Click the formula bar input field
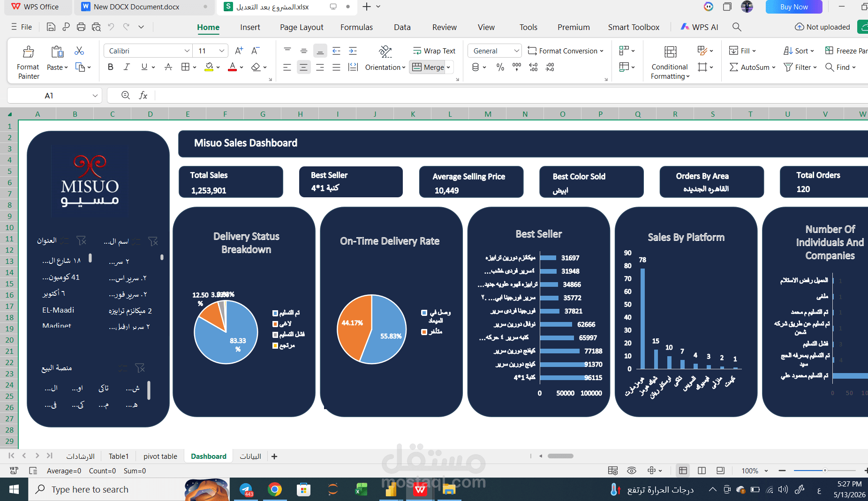The height and width of the screenshot is (501, 868). click(511, 95)
